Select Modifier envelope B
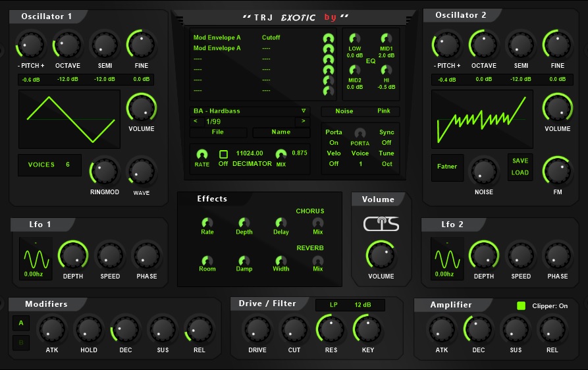 (x=21, y=342)
